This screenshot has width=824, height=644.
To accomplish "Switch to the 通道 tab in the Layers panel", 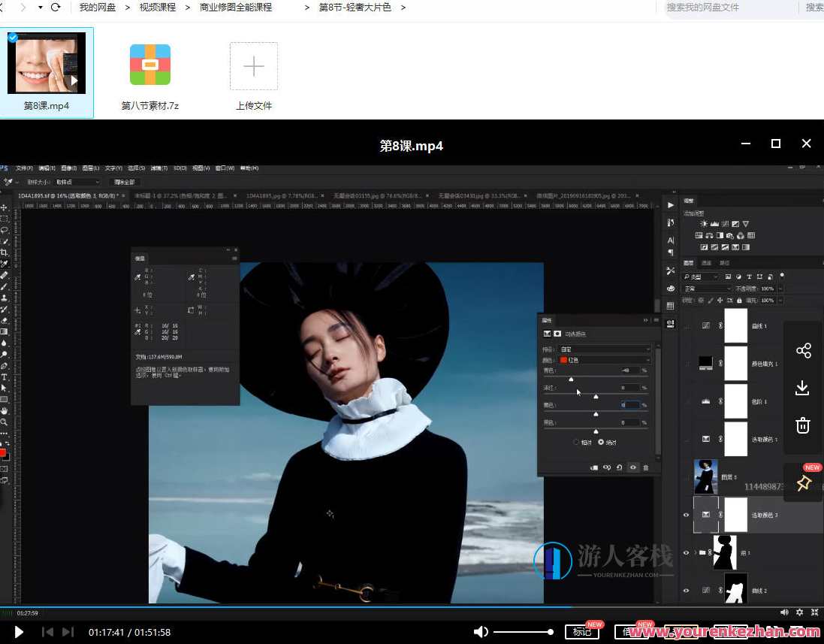I will click(x=706, y=262).
